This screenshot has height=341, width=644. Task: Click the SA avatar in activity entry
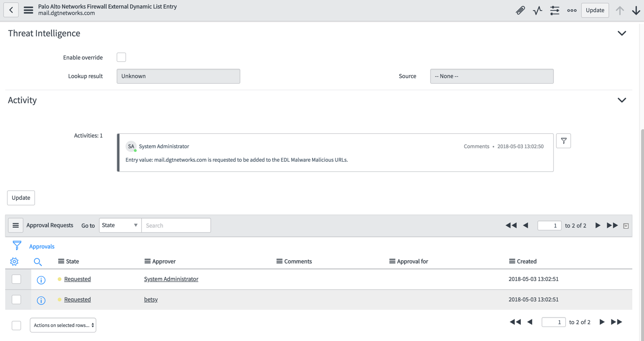pos(131,146)
